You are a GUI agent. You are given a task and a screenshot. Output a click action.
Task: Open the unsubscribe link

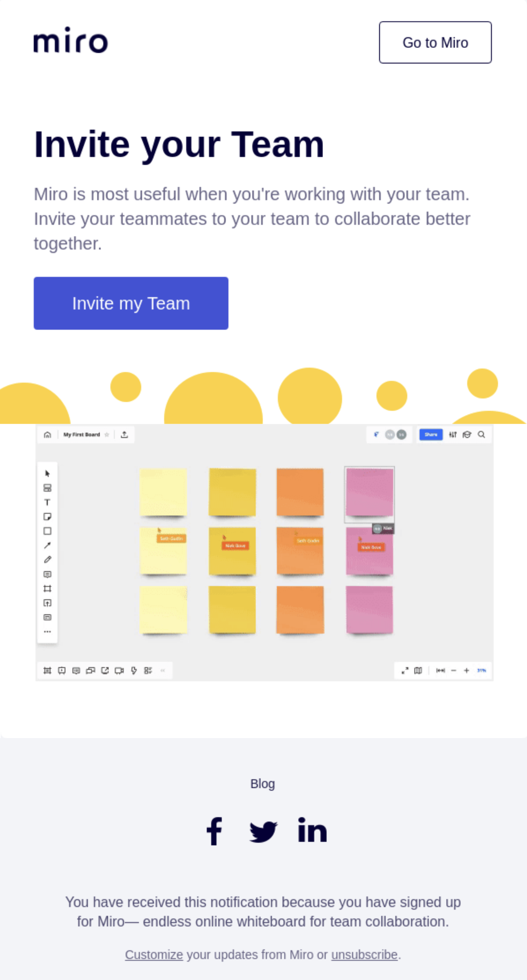[x=364, y=954]
